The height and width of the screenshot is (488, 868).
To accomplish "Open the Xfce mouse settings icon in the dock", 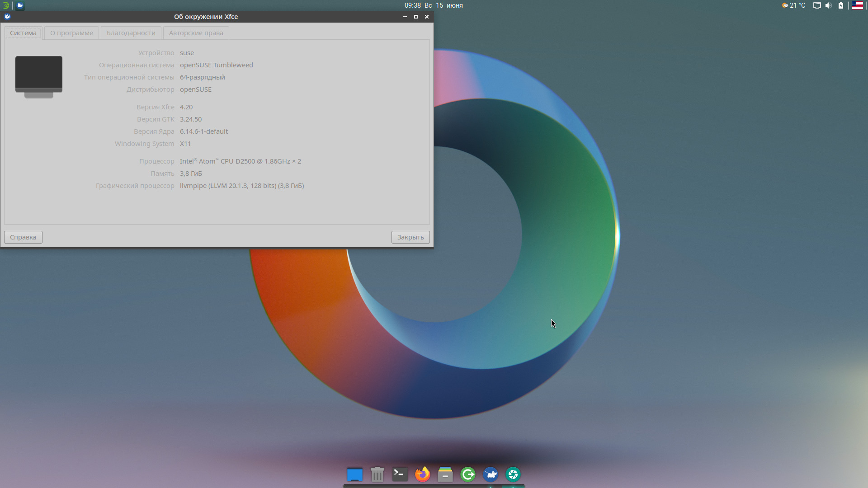I will coord(491,474).
